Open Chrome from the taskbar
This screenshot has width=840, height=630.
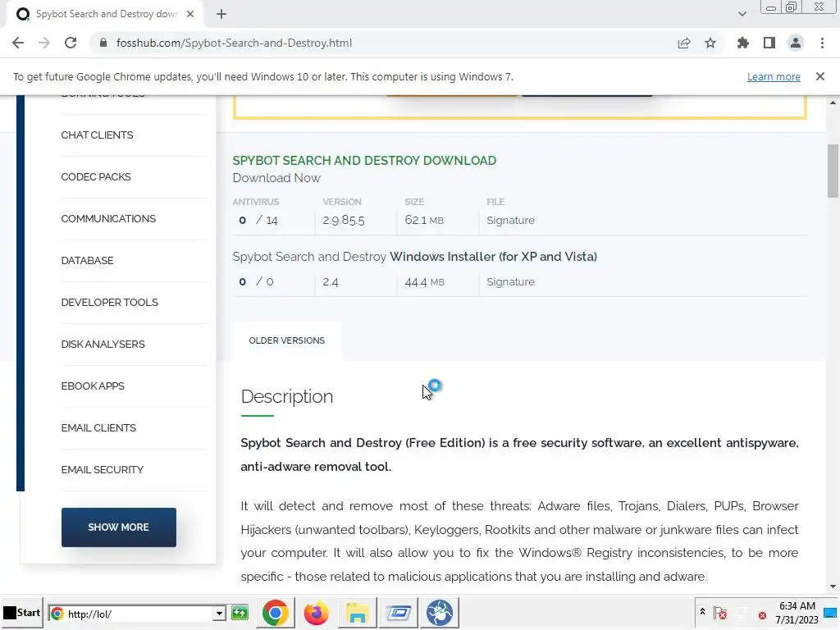click(x=276, y=613)
